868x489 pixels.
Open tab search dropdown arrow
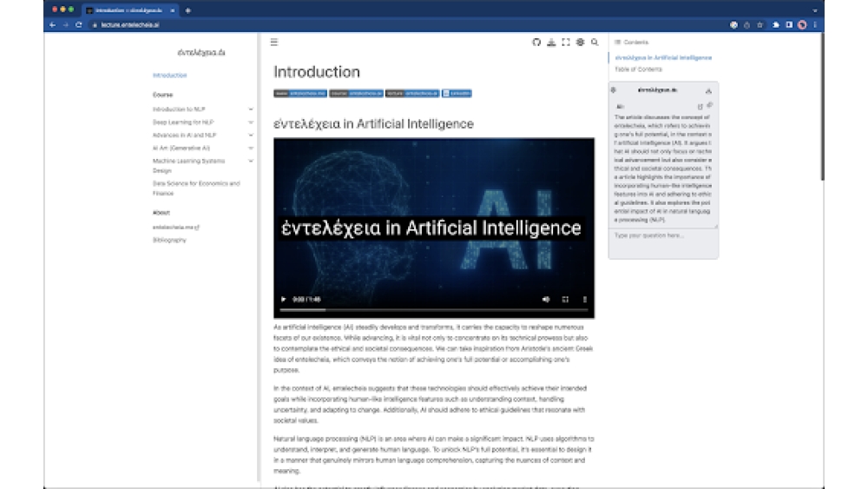point(815,10)
